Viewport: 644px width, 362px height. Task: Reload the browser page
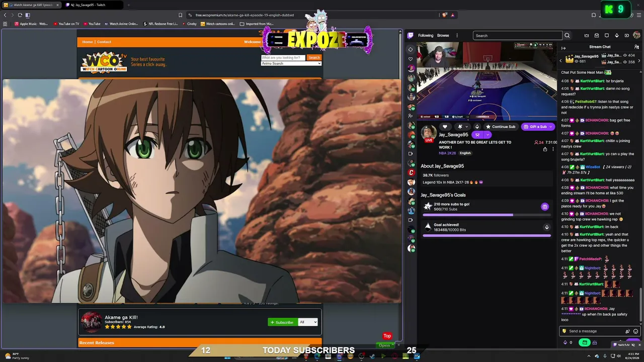pos(20,15)
